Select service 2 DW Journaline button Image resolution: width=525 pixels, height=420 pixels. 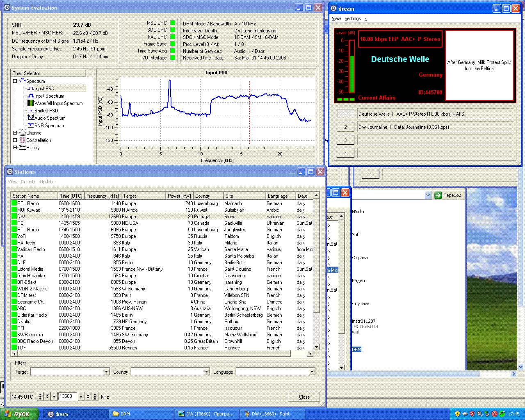345,127
